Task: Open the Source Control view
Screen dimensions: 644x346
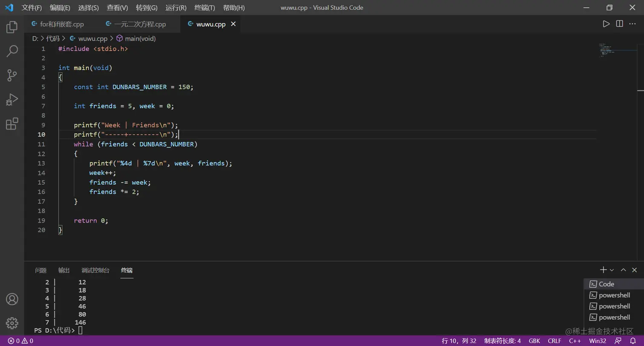Action: [11, 75]
